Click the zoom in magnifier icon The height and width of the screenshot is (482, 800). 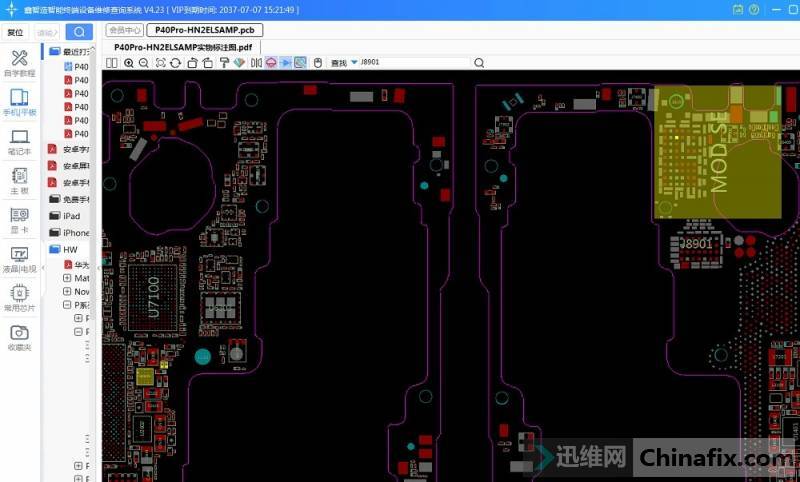click(x=128, y=63)
